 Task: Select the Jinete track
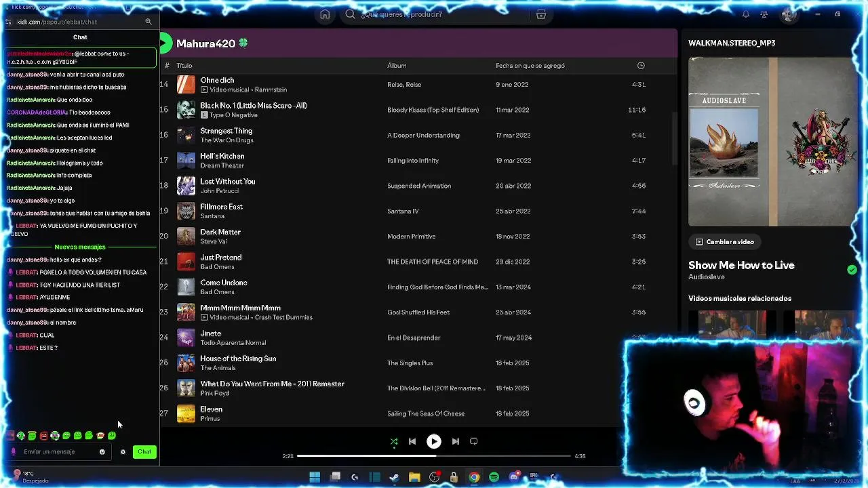211,333
